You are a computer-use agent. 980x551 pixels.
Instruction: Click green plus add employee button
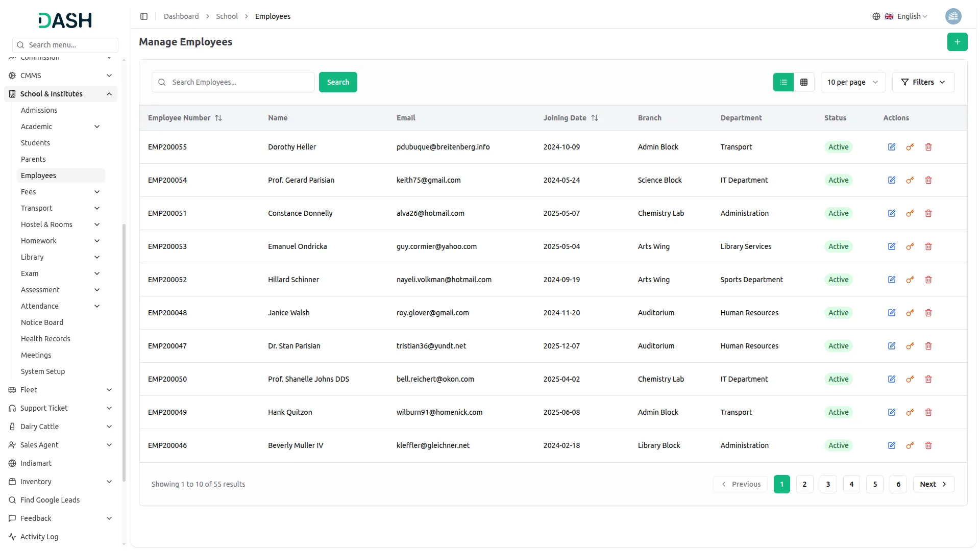[957, 42]
